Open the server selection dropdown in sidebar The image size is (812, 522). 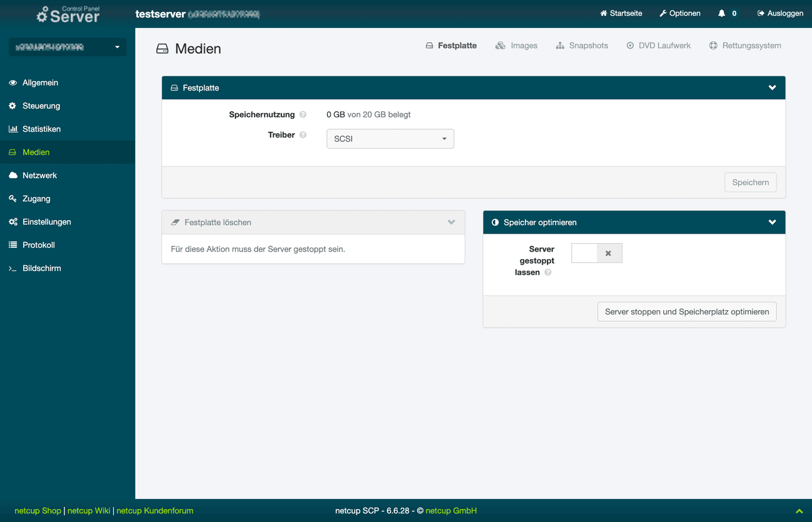coord(67,47)
